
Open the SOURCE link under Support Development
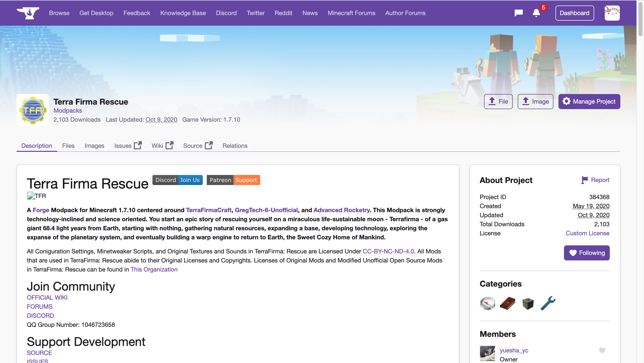point(39,353)
